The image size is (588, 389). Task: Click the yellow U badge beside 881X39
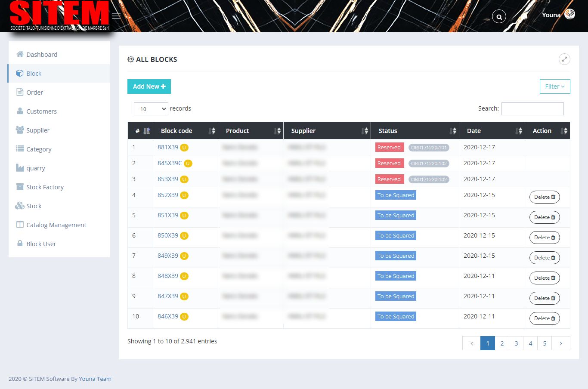point(184,148)
